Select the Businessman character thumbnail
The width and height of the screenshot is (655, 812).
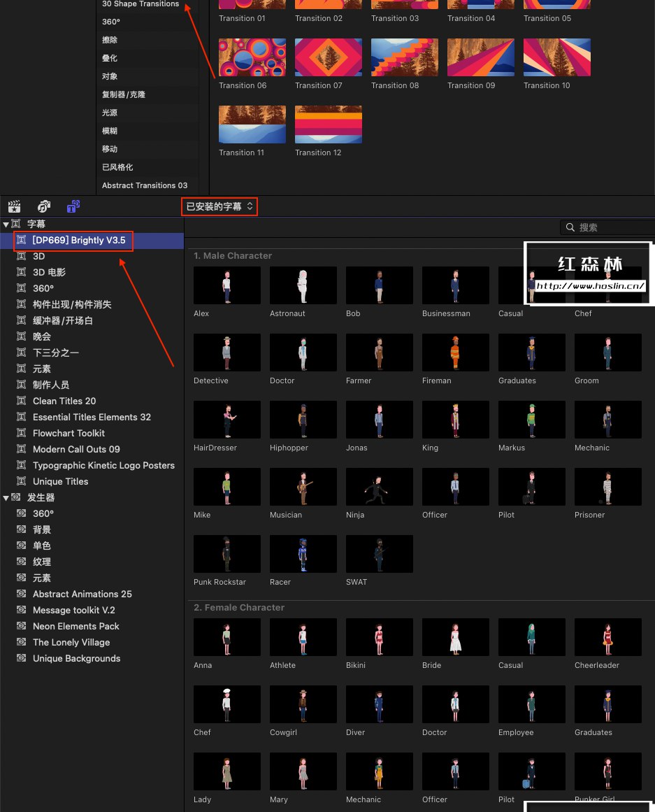click(455, 285)
